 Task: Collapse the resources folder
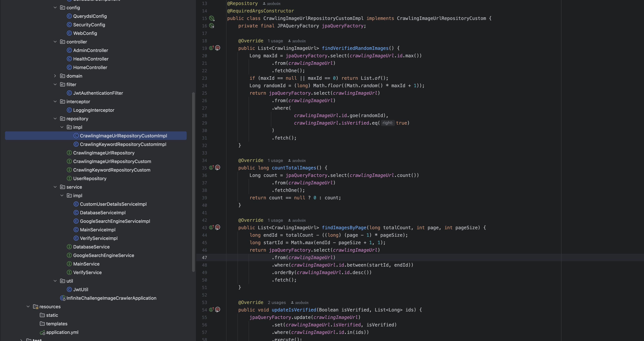[x=28, y=307]
